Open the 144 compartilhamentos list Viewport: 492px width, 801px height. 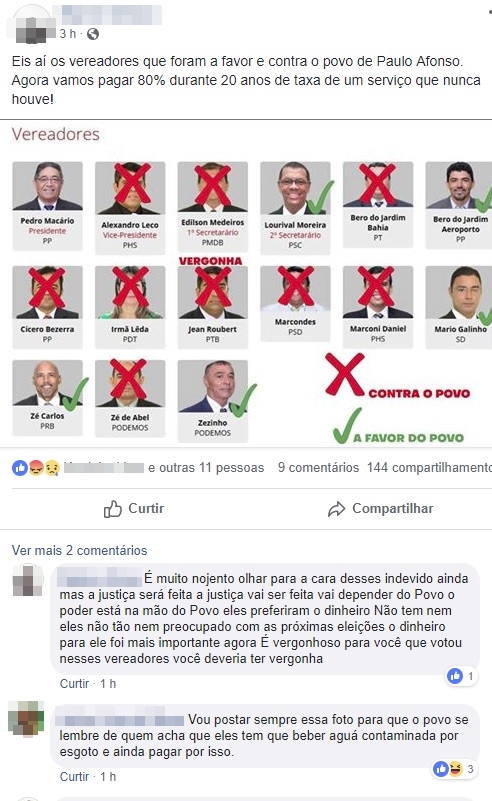coord(429,467)
